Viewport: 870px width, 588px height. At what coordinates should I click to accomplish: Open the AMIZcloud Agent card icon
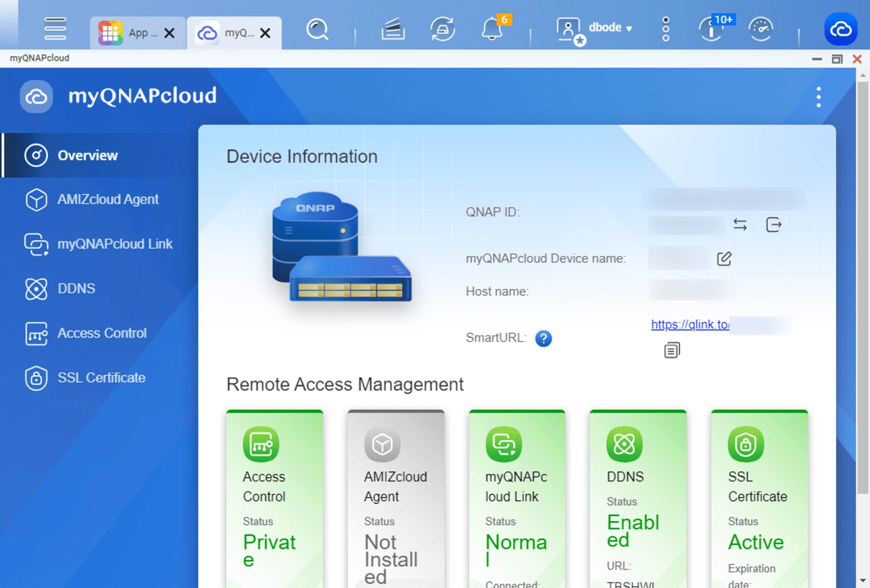pos(382,444)
